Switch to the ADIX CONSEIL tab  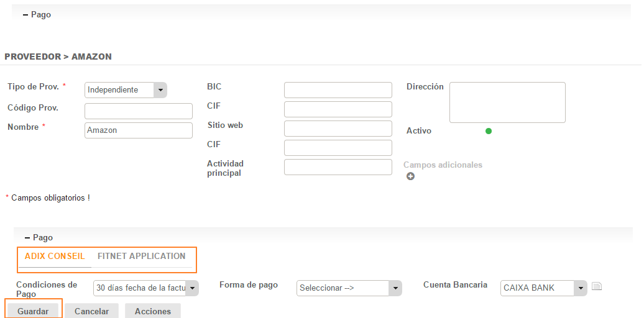[55, 257]
